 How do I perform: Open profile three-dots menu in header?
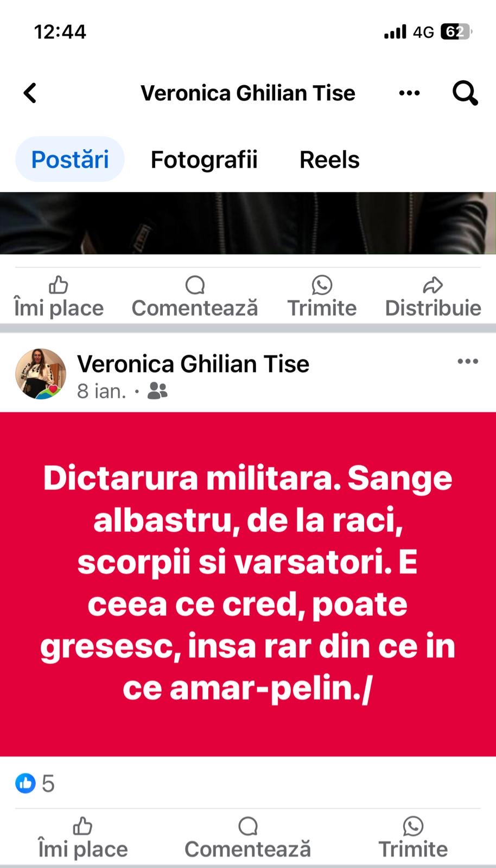409,93
